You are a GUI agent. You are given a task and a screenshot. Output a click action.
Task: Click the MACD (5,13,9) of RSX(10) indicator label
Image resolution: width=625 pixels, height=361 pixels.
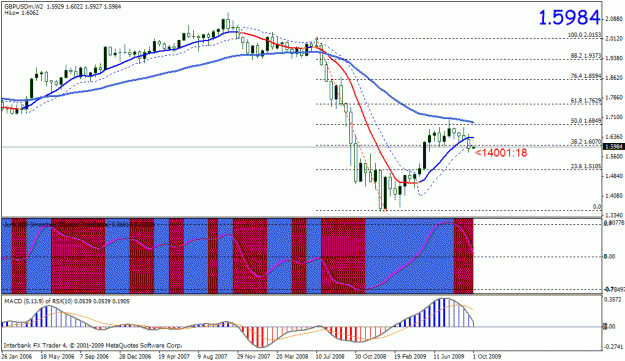(67, 301)
